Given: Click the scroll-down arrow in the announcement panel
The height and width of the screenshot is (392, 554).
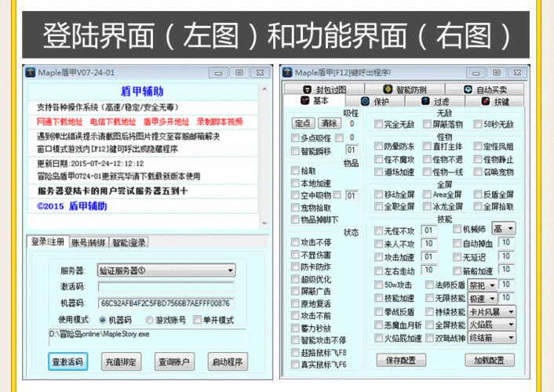Looking at the screenshot, I should tap(264, 224).
